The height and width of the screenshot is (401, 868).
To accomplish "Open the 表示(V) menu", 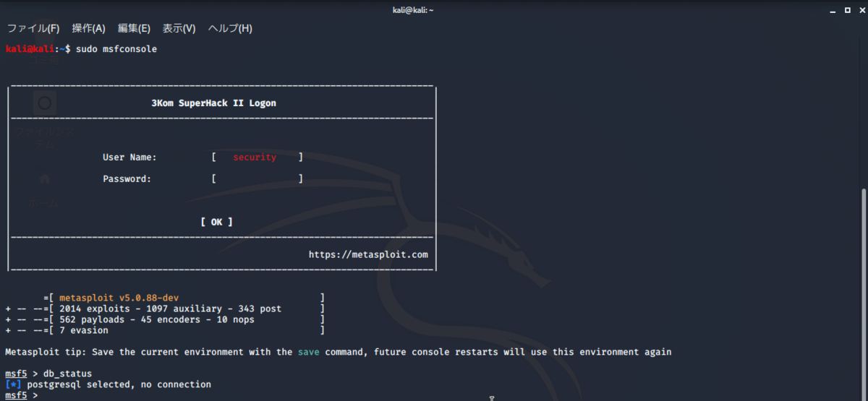I will (179, 29).
